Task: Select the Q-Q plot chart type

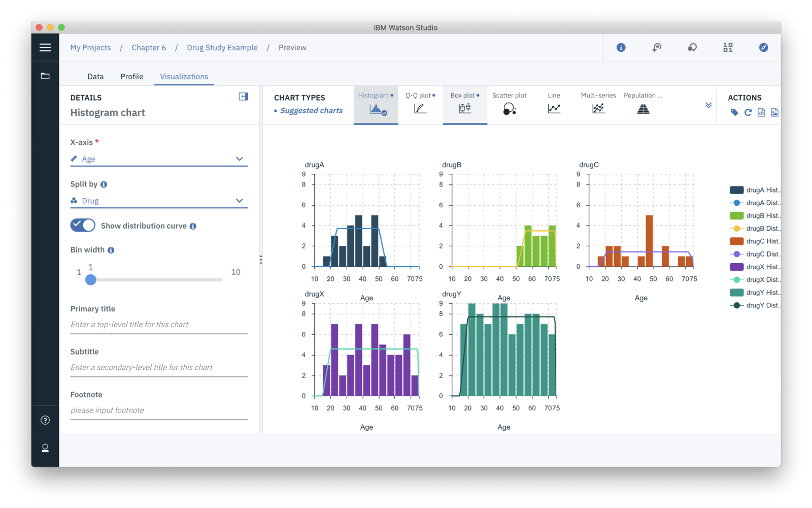Action: [x=420, y=105]
